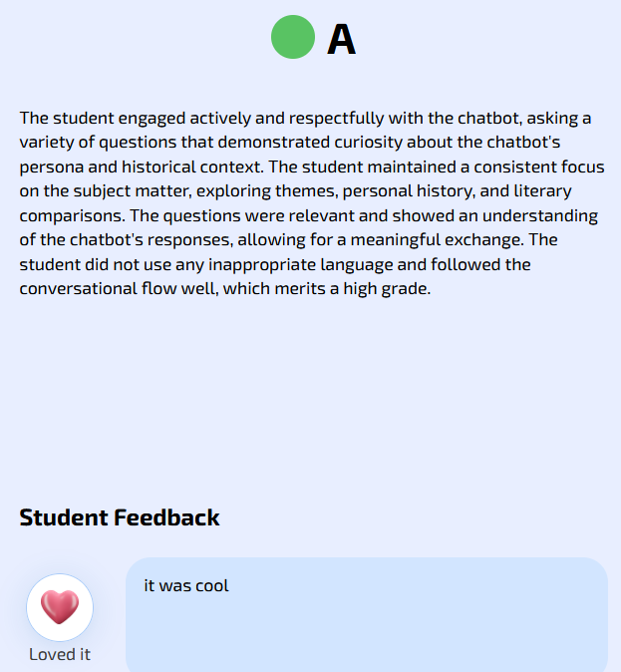Click the "Student Feedback" heading
The width and height of the screenshot is (621, 672).
click(x=120, y=517)
